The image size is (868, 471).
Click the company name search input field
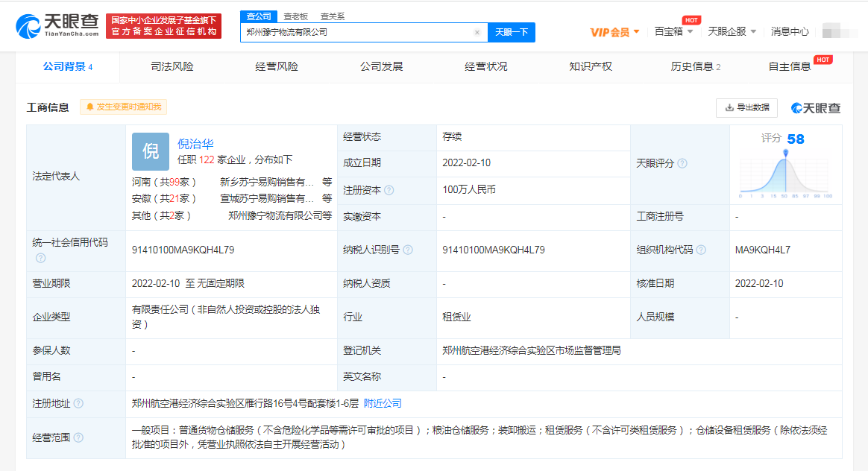point(358,32)
